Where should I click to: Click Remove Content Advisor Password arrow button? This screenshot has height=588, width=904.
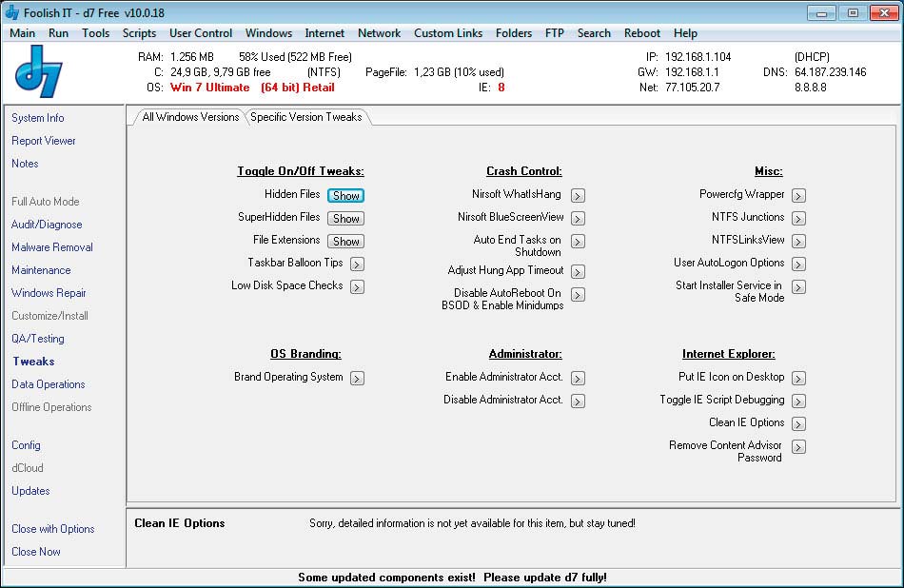coord(798,447)
